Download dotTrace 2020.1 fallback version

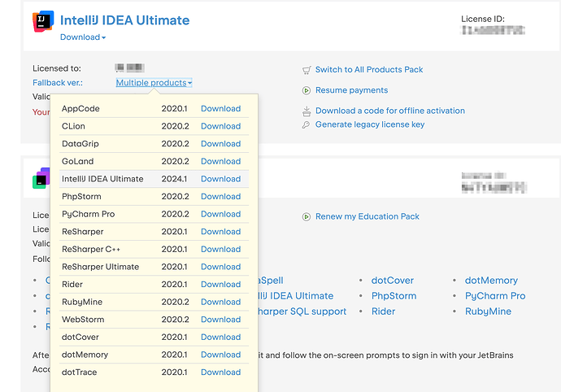221,372
